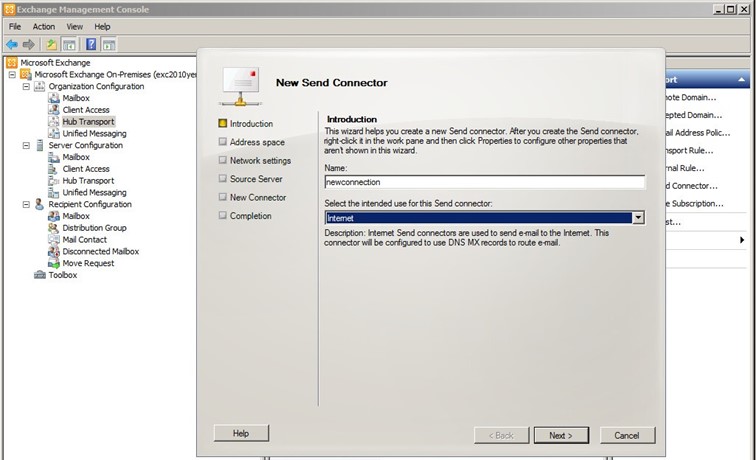The image size is (756, 460).
Task: Select the Network settings wizard step
Action: (255, 161)
